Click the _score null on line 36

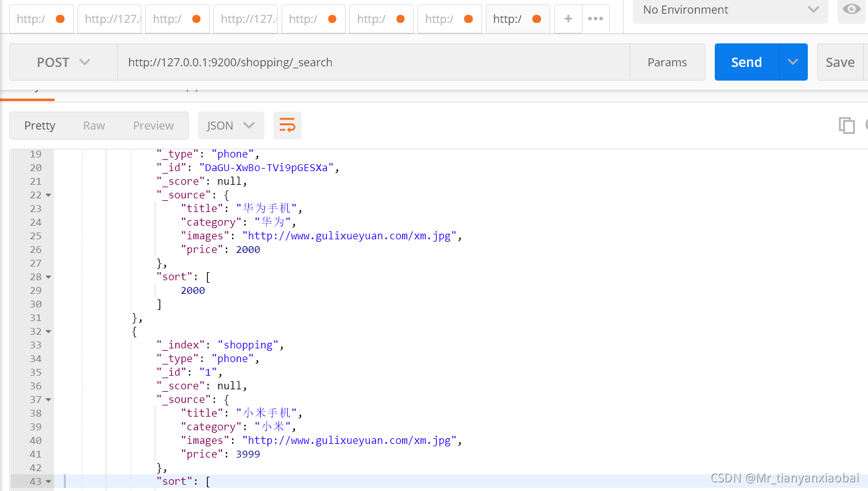click(230, 386)
